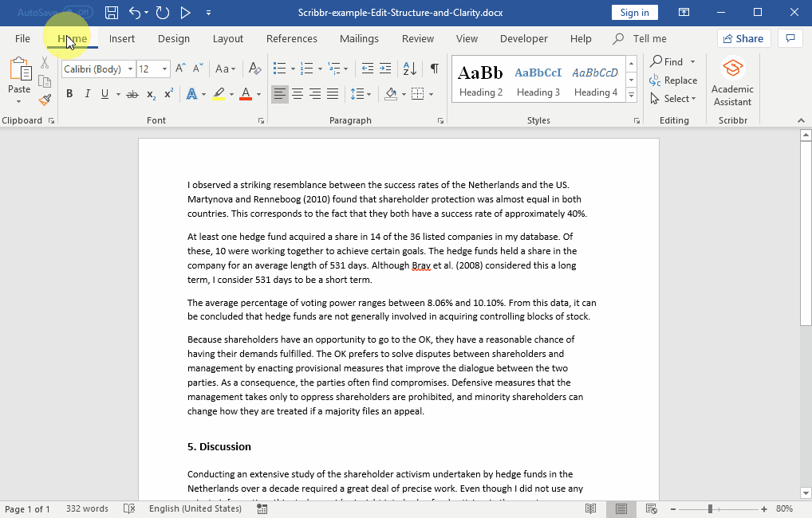Click the Share button
This screenshot has width=812, height=518.
coord(742,38)
